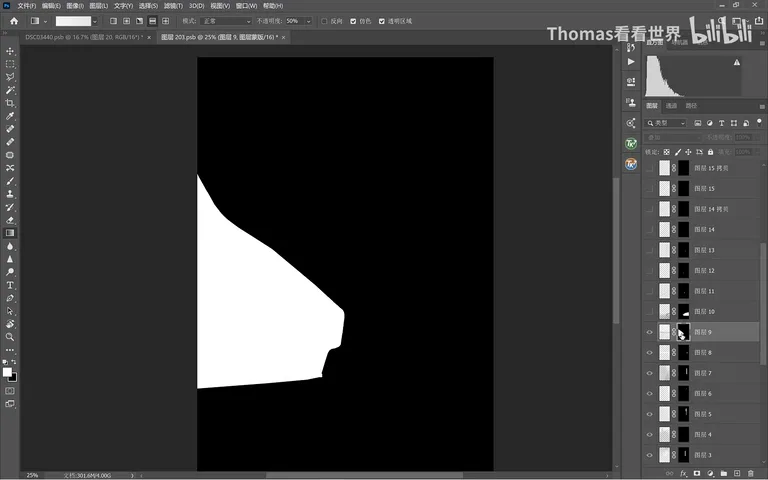
Task: Open the Actions panel play icon
Action: coord(631,62)
